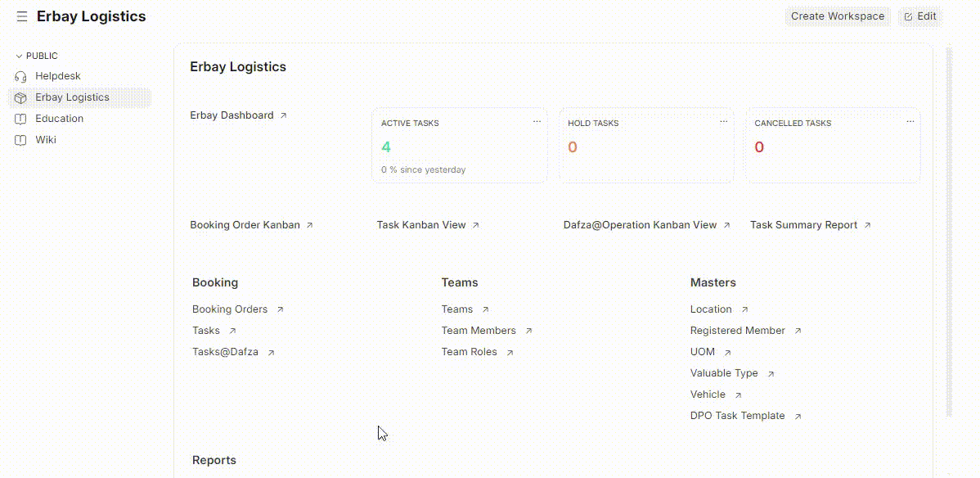The image size is (980, 478).
Task: Open Dafza@Operation Kanban View shortcut
Action: click(x=640, y=225)
